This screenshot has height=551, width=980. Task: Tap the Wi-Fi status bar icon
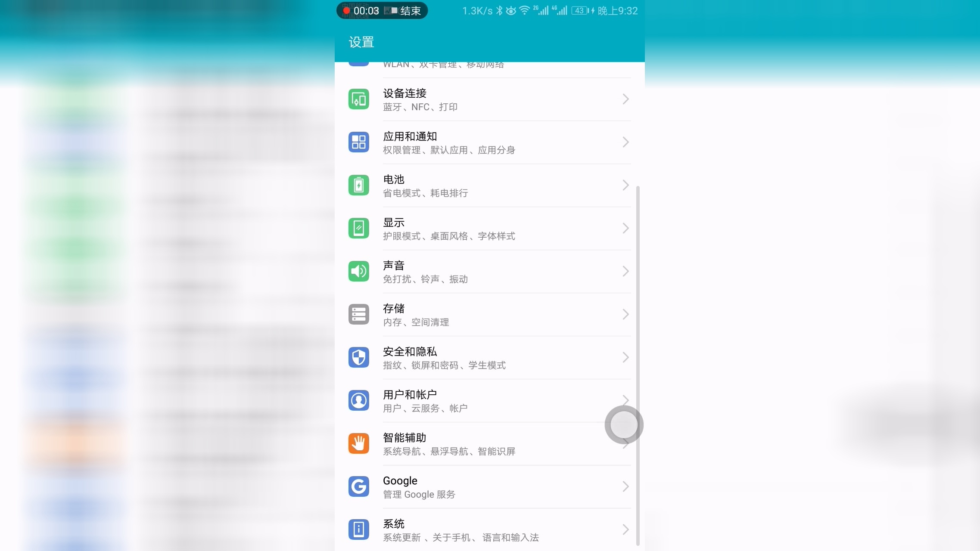[524, 11]
